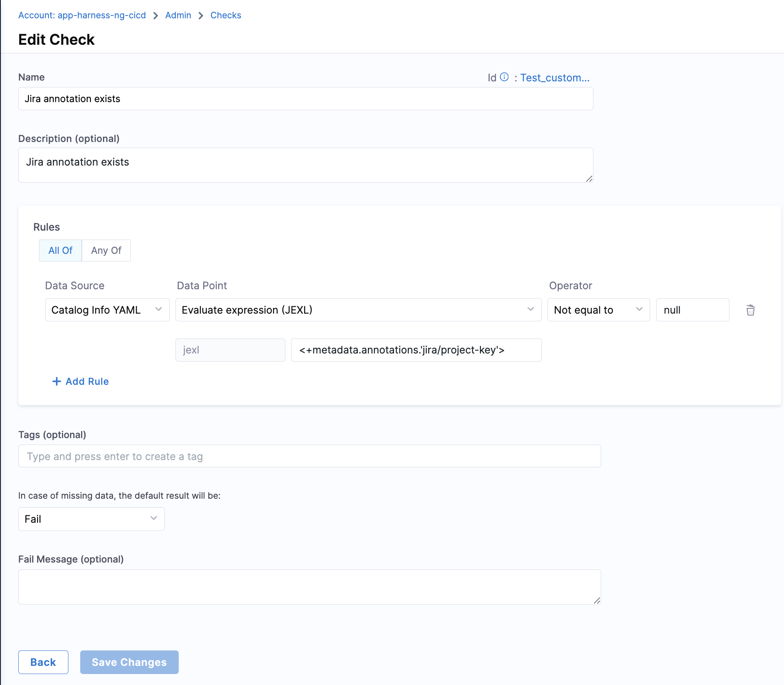Expand the Evaluate expression (JEXL) data point dropdown
The width and height of the screenshot is (784, 685).
pos(358,310)
